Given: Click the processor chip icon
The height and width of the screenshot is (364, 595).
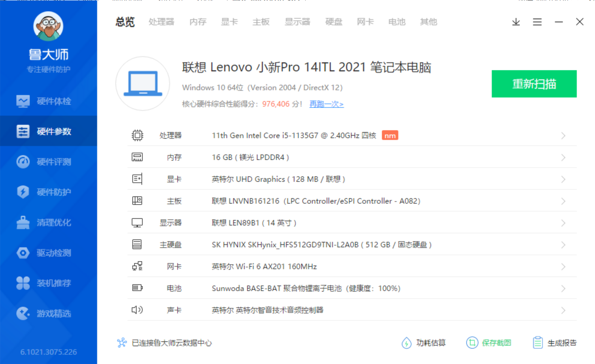Looking at the screenshot, I should pos(137,135).
